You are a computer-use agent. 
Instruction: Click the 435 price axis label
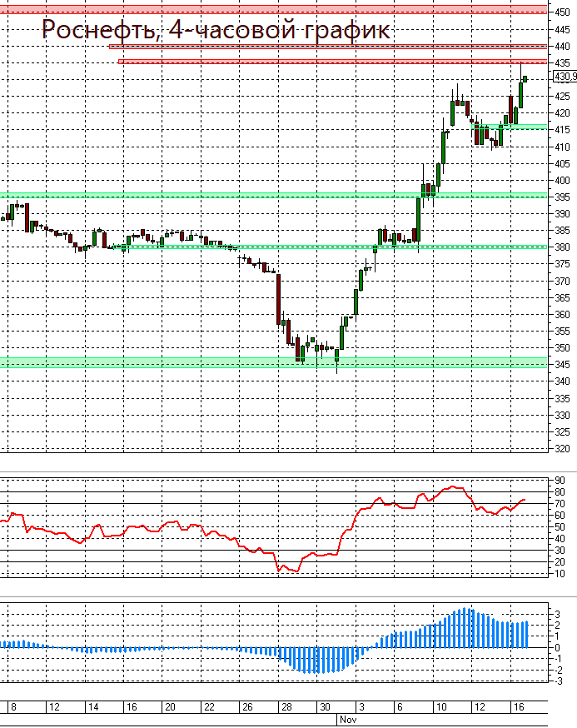pos(562,63)
